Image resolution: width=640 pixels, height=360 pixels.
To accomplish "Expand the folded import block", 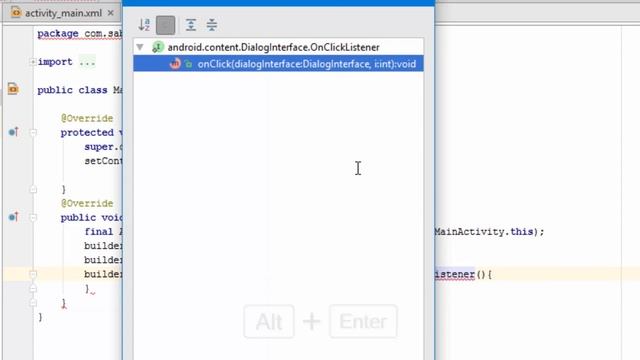I will [x=33, y=62].
